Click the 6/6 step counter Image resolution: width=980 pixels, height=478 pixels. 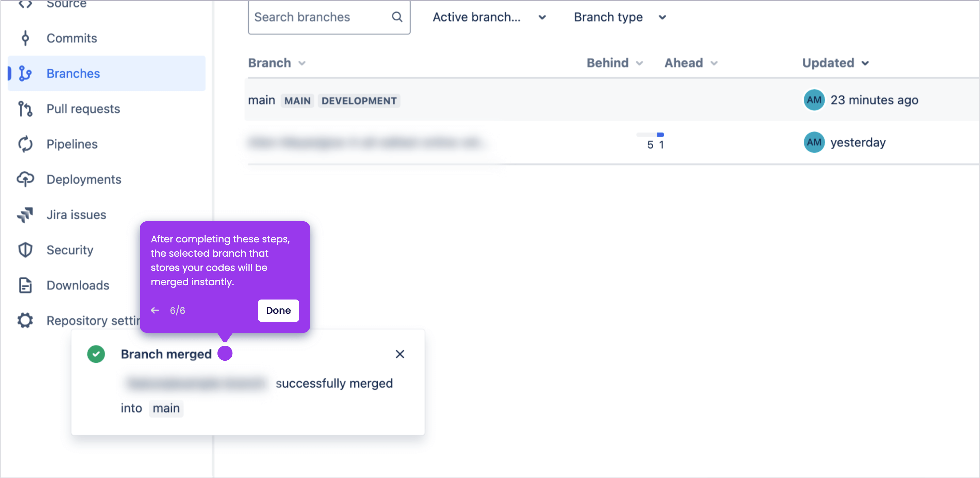pos(177,310)
